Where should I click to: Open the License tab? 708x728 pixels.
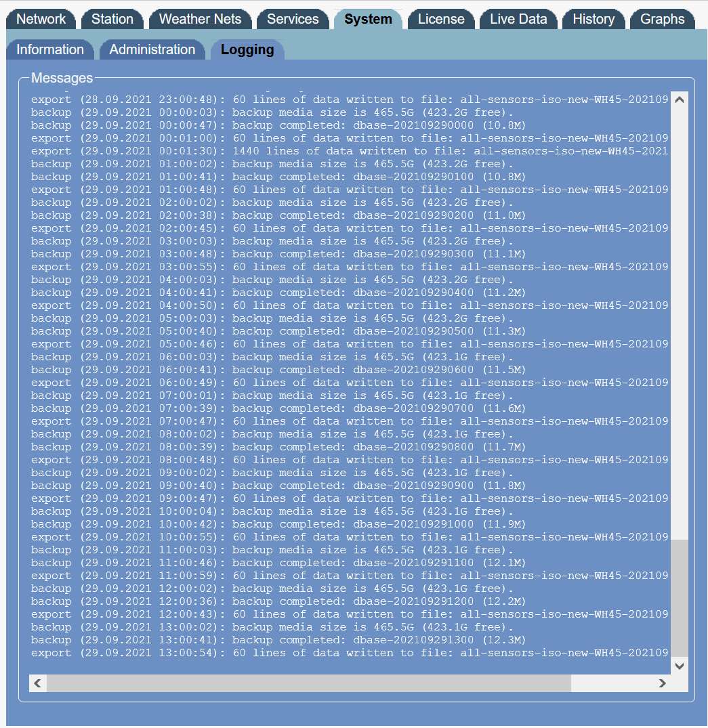tap(441, 19)
